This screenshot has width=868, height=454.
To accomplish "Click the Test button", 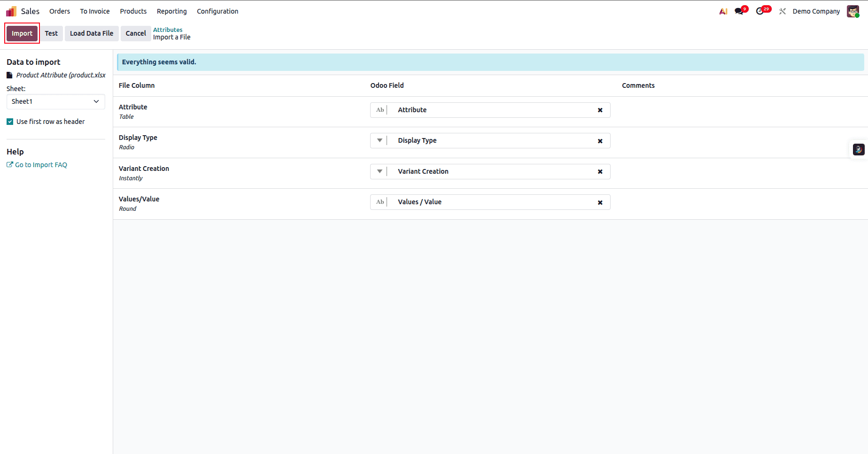I will [51, 33].
